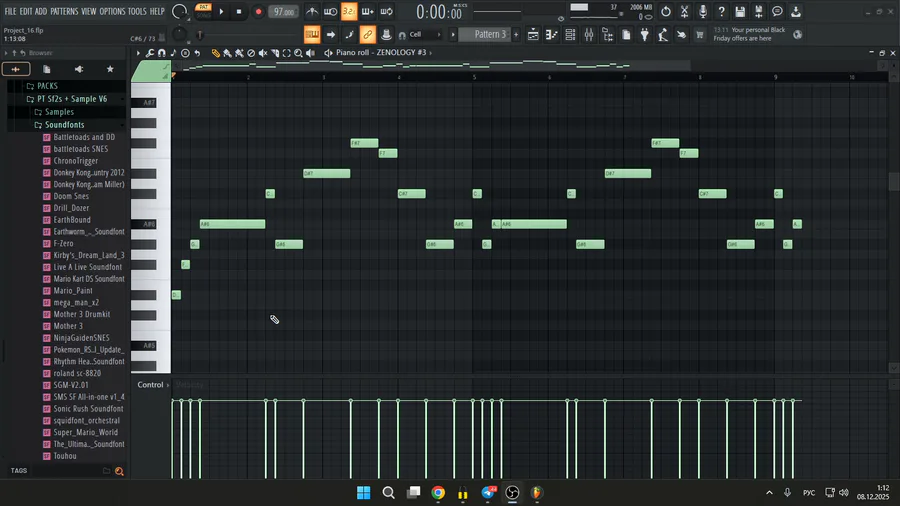Expand the Samples folder
Image resolution: width=900 pixels, height=506 pixels.
pyautogui.click(x=59, y=112)
